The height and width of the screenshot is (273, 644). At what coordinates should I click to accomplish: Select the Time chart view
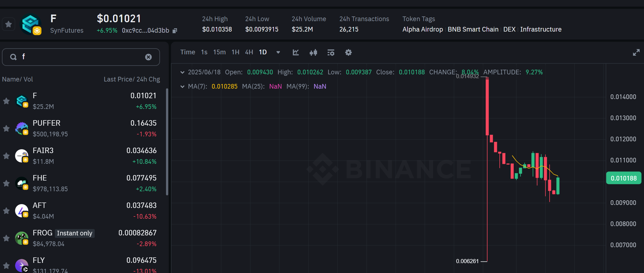(x=188, y=52)
